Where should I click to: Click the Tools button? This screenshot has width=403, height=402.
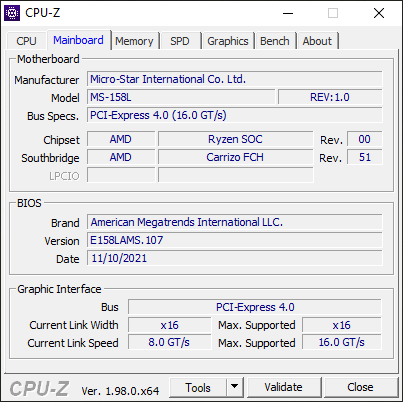(x=198, y=387)
